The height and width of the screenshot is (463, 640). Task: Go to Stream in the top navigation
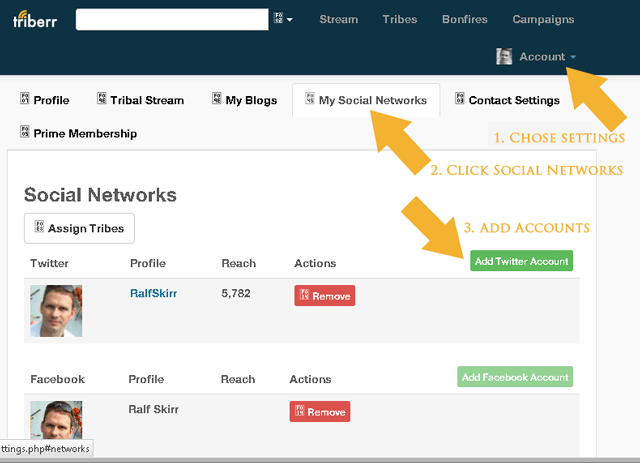coord(339,19)
